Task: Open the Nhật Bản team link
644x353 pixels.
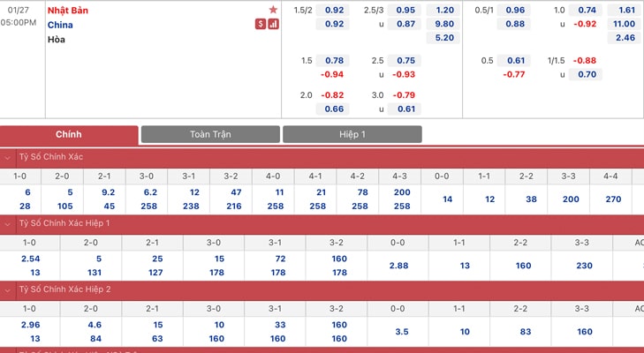Action: coord(68,11)
